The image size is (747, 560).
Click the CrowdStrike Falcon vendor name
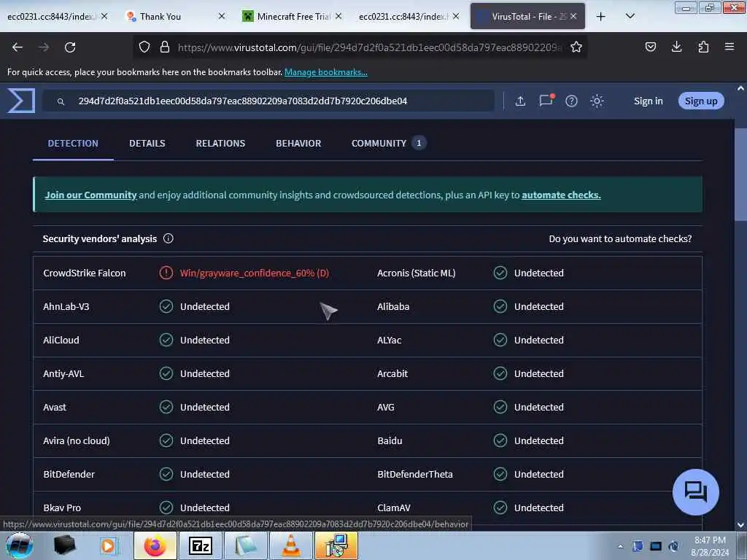pyautogui.click(x=85, y=273)
